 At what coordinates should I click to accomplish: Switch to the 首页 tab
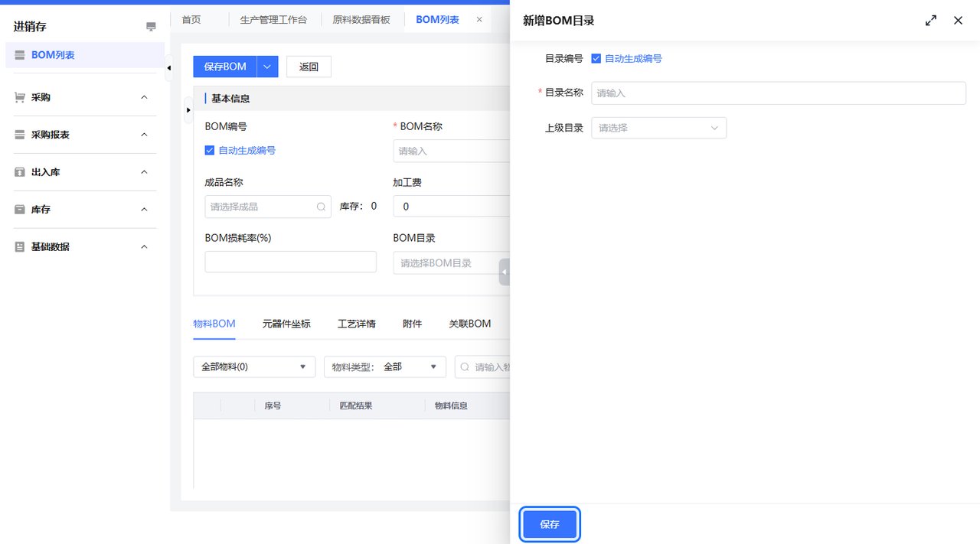click(x=191, y=20)
